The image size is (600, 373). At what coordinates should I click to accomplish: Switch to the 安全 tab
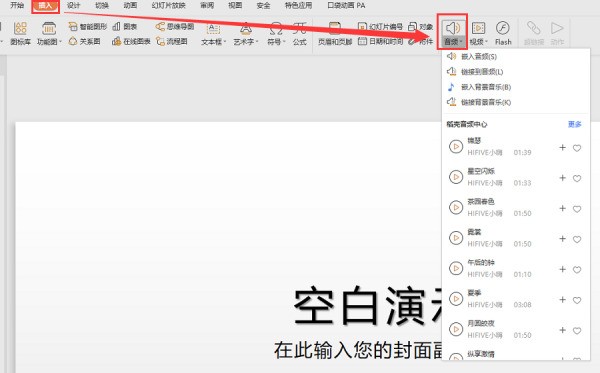click(x=263, y=5)
